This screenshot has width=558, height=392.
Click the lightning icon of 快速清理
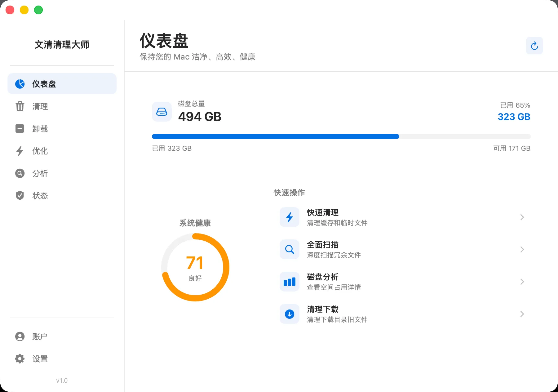pos(290,217)
